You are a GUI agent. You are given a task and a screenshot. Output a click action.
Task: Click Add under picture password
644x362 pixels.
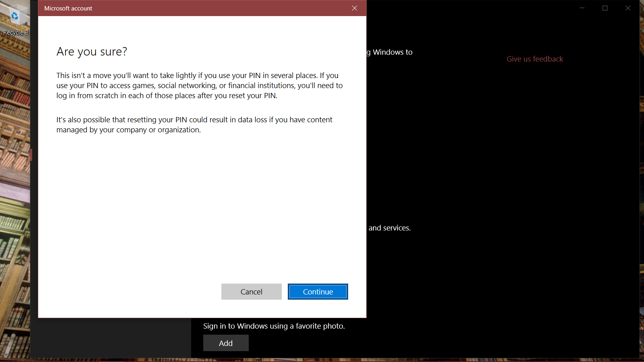click(x=226, y=343)
